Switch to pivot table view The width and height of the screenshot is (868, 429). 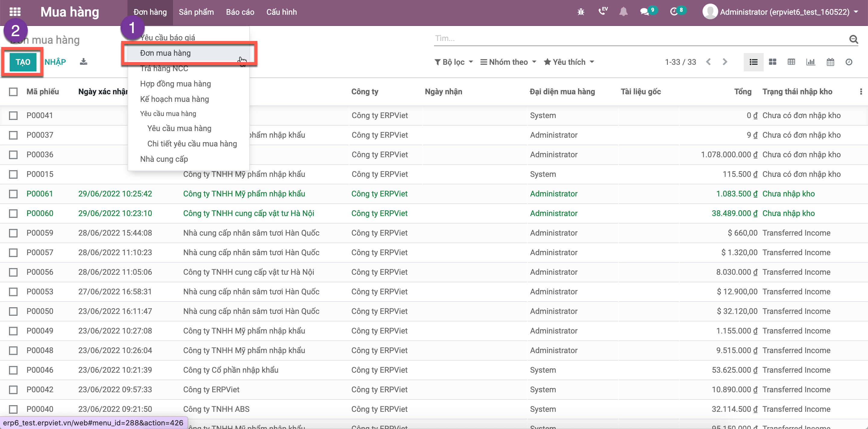(x=791, y=62)
